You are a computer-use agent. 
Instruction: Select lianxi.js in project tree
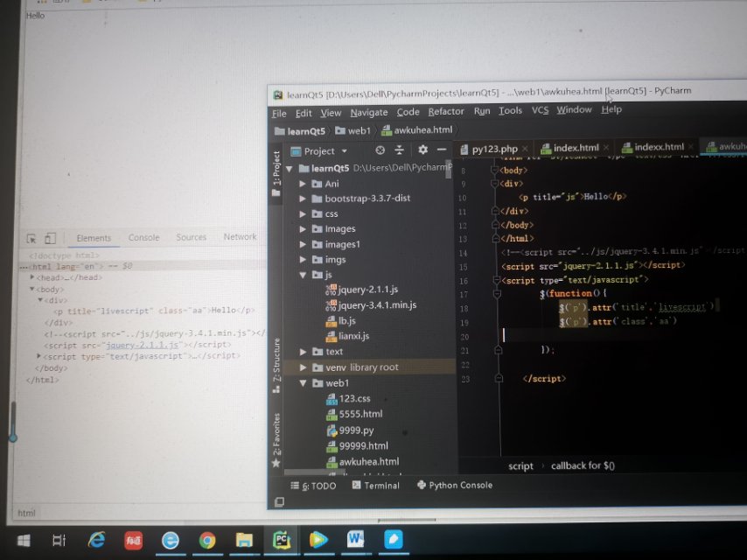tap(347, 336)
